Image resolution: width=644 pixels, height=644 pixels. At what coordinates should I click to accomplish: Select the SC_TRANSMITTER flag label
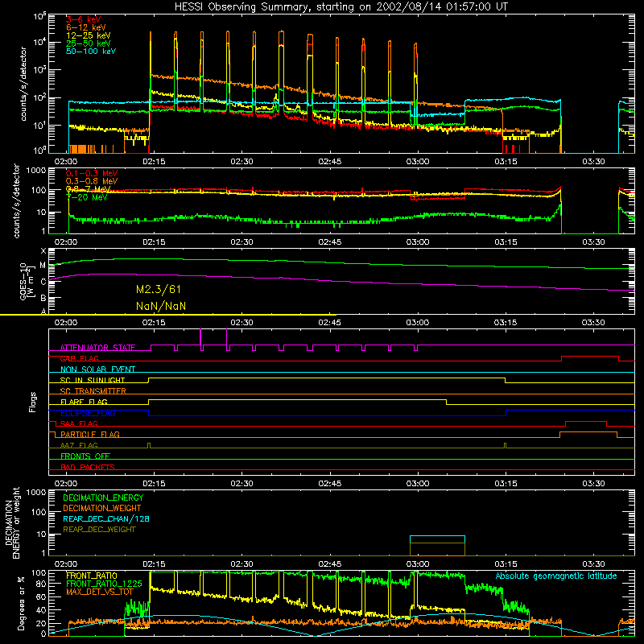tap(93, 391)
